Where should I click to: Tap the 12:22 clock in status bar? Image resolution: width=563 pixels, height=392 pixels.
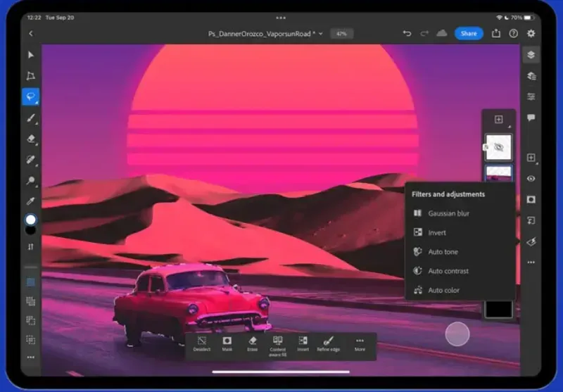34,18
